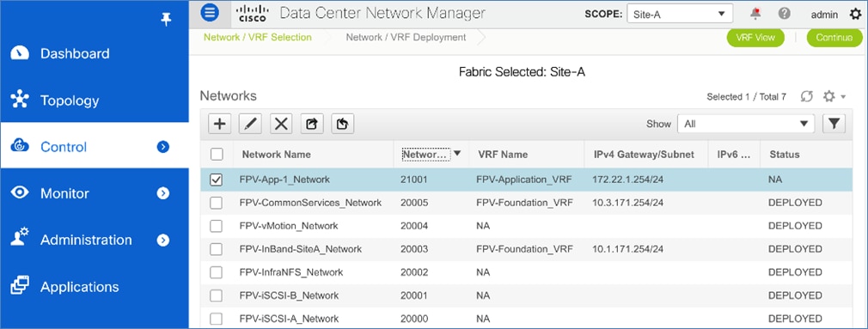
Task: Sort by Network Name column header
Action: click(x=276, y=155)
